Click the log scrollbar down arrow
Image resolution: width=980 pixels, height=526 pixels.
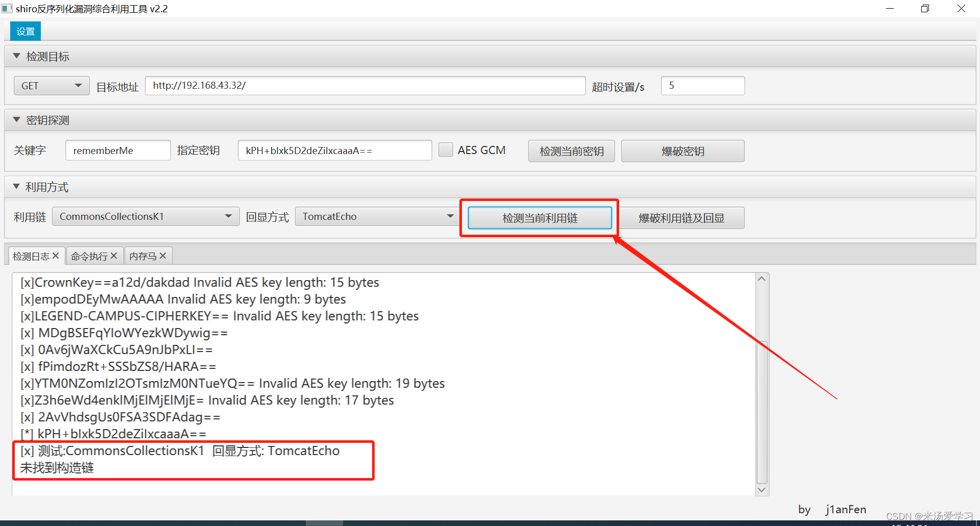pos(762,490)
